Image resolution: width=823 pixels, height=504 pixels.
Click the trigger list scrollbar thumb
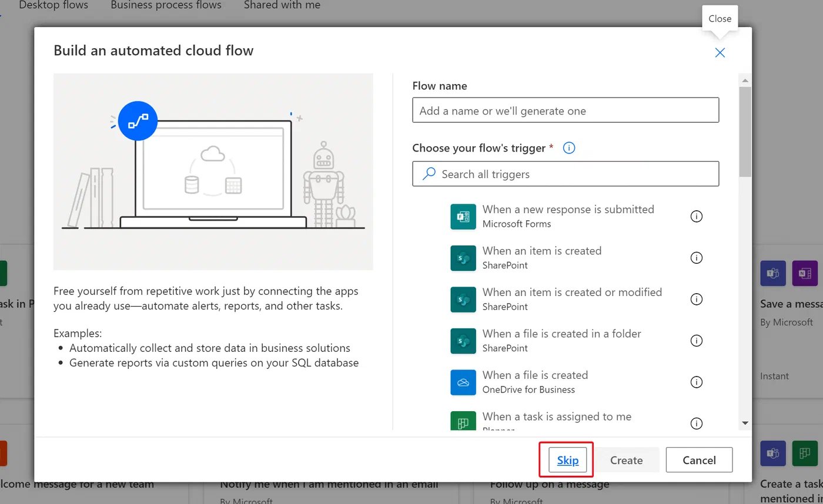pos(745,132)
